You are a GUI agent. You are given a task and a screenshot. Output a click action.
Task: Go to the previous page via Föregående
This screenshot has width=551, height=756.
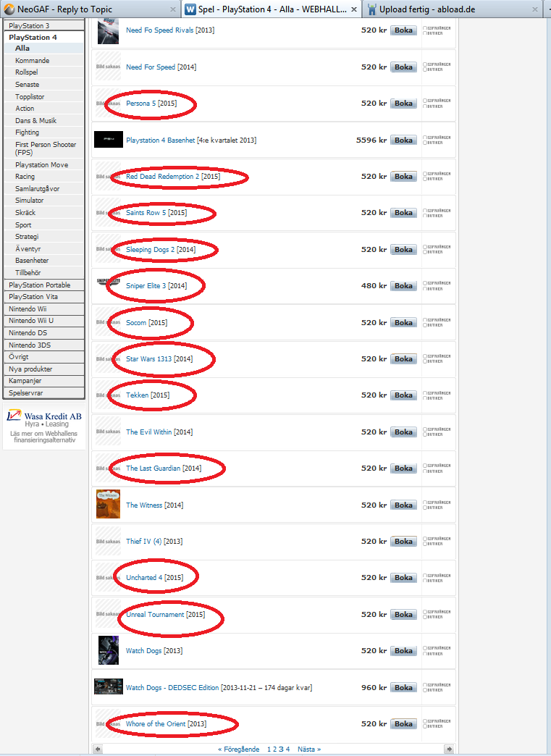click(x=239, y=749)
